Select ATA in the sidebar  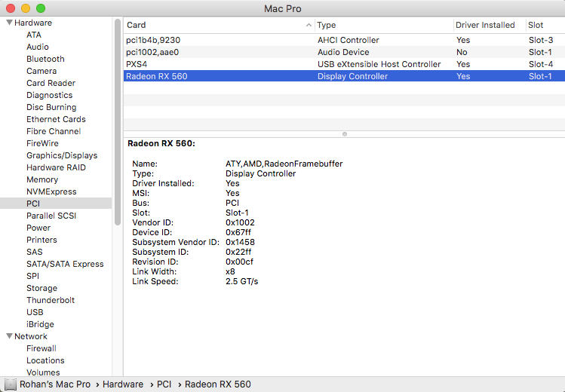[x=34, y=35]
